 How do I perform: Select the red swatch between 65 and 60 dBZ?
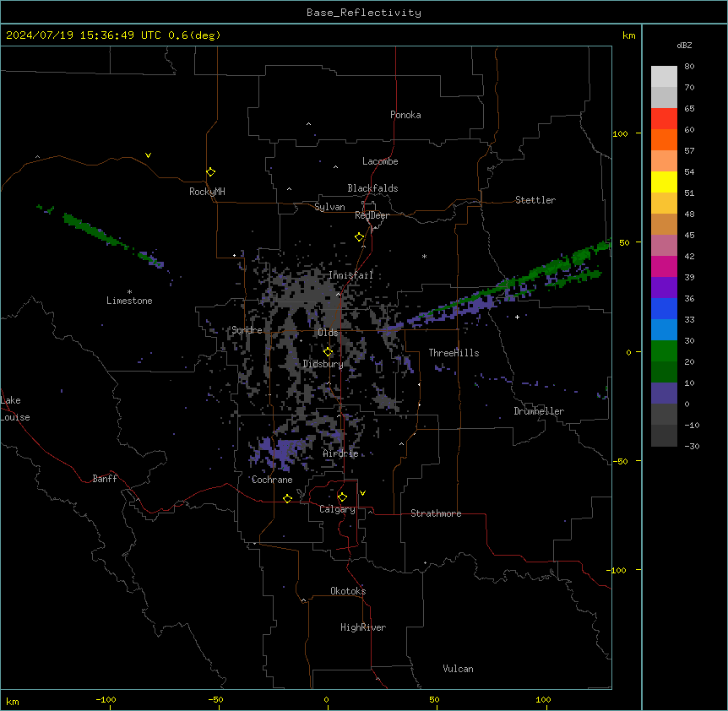pos(664,119)
